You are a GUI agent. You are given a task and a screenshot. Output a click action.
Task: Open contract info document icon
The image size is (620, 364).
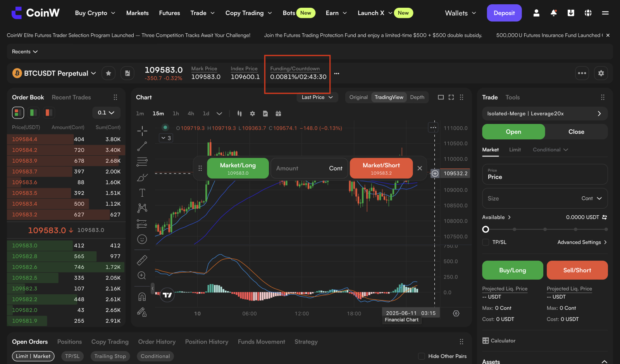click(127, 73)
